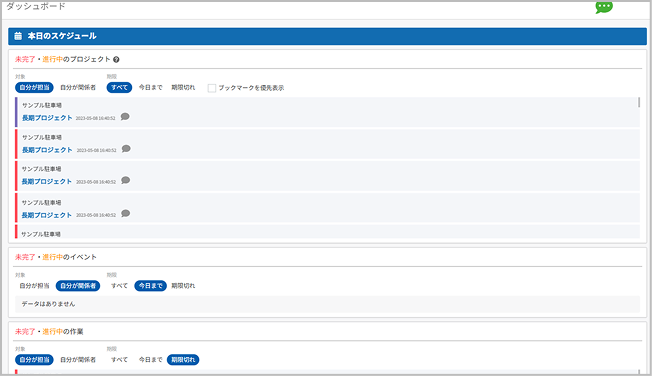Click the 本日のスケジュール header bar
This screenshot has width=652, height=376.
point(327,36)
